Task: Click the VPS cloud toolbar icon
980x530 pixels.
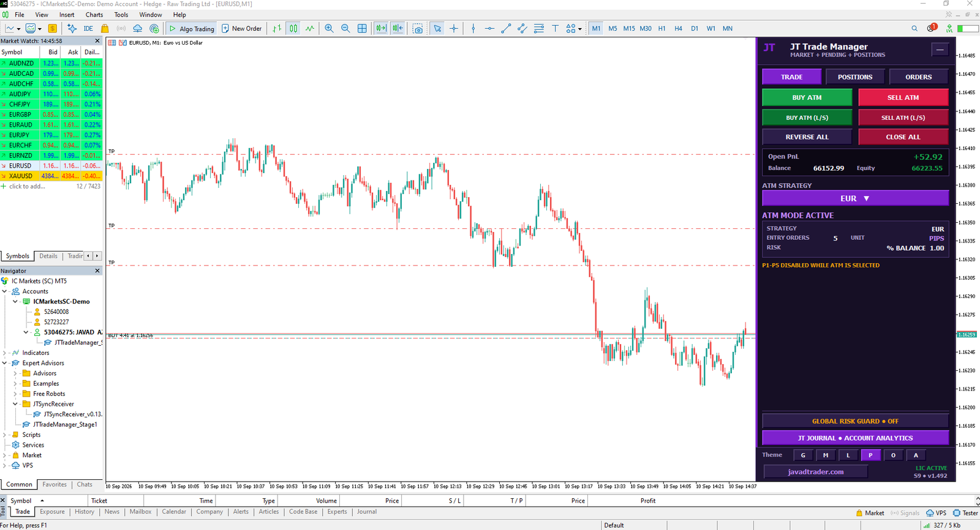Action: tap(138, 28)
